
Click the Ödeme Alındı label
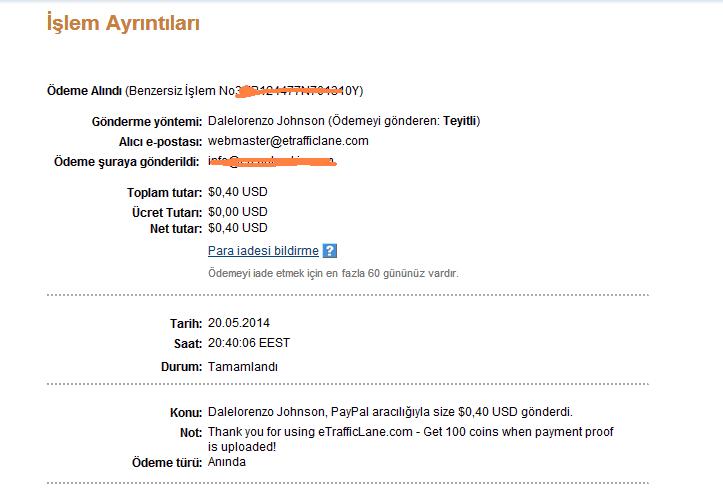click(84, 91)
